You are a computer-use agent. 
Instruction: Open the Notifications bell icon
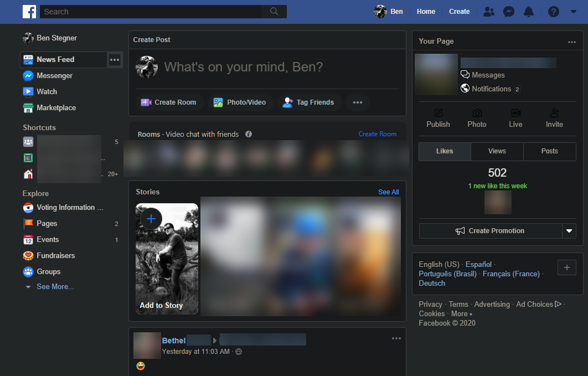529,11
